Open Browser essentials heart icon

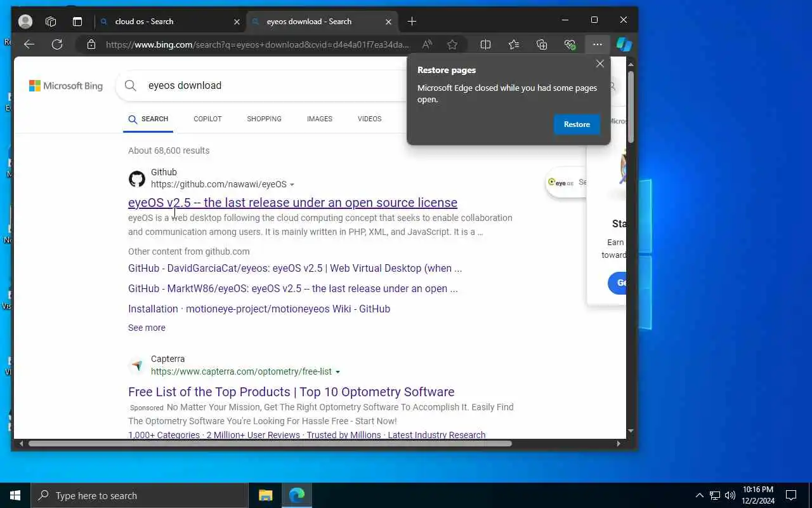(x=570, y=44)
